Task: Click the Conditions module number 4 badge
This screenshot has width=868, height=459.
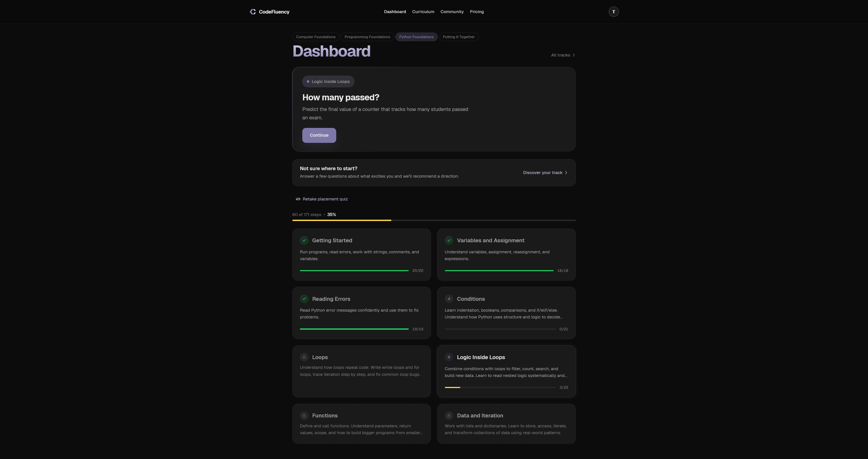Action: point(449,299)
